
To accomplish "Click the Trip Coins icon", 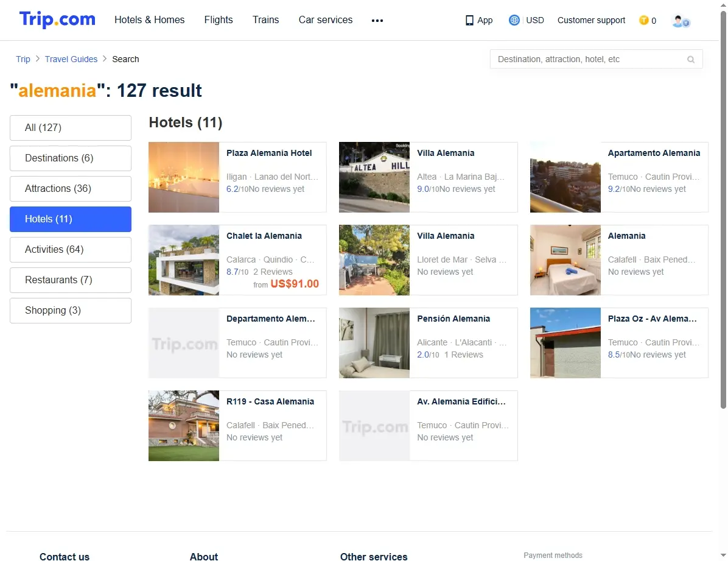I will (643, 20).
